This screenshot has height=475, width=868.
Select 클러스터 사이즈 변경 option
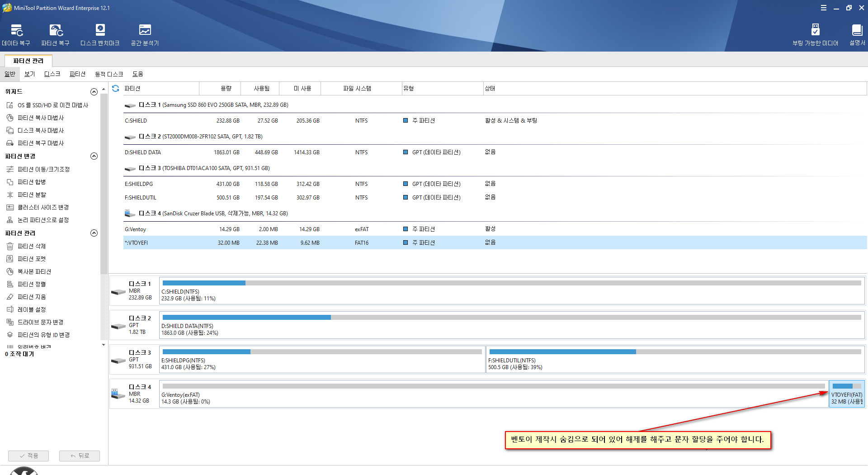click(x=38, y=207)
